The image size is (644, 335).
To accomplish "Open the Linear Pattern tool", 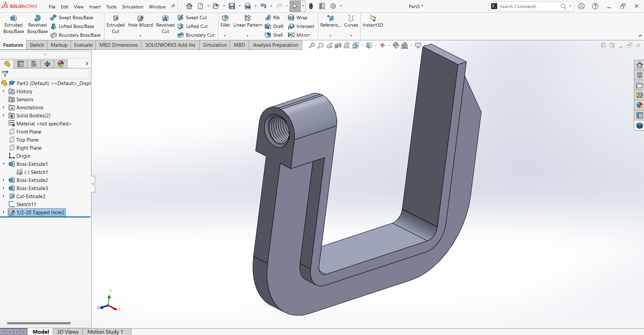I will (x=248, y=22).
